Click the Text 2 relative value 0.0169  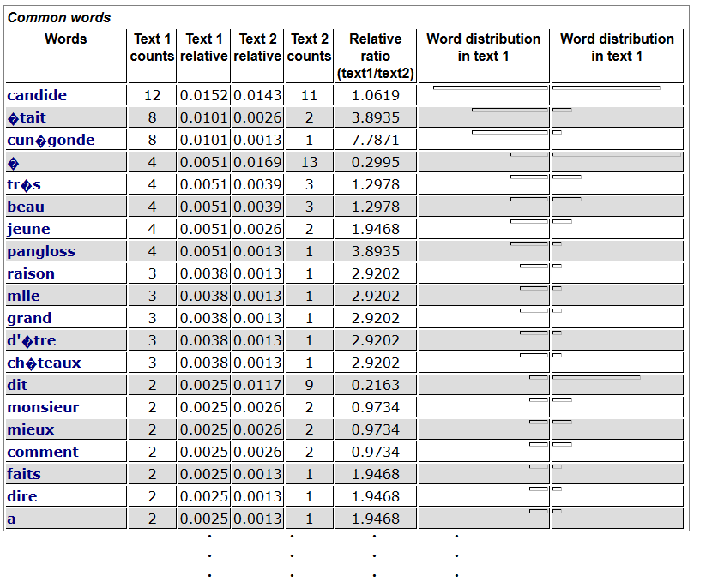tap(257, 162)
